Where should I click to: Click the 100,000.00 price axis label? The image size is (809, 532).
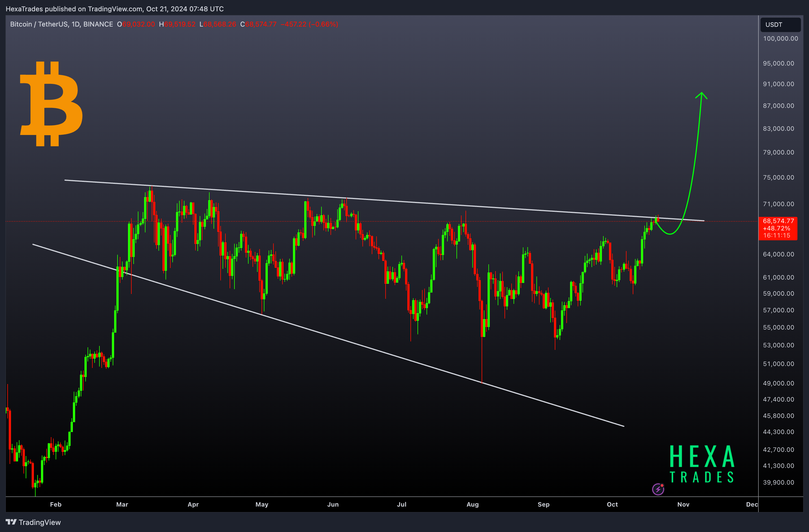coord(780,38)
